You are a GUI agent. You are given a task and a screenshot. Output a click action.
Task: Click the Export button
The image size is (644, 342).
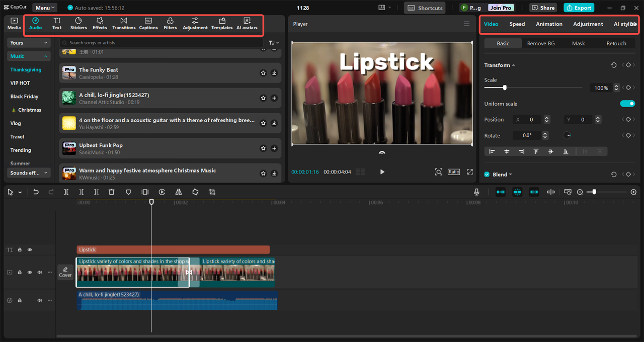[x=579, y=8]
